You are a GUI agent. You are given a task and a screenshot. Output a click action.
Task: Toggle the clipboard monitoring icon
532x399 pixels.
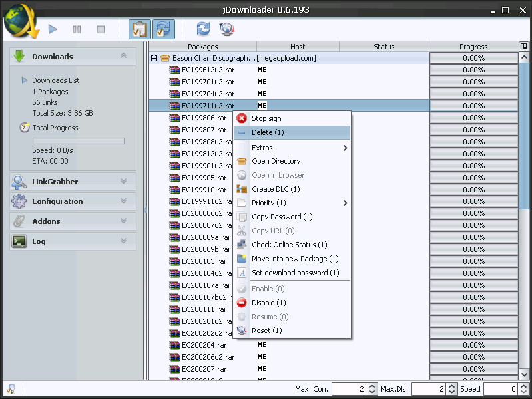(139, 29)
